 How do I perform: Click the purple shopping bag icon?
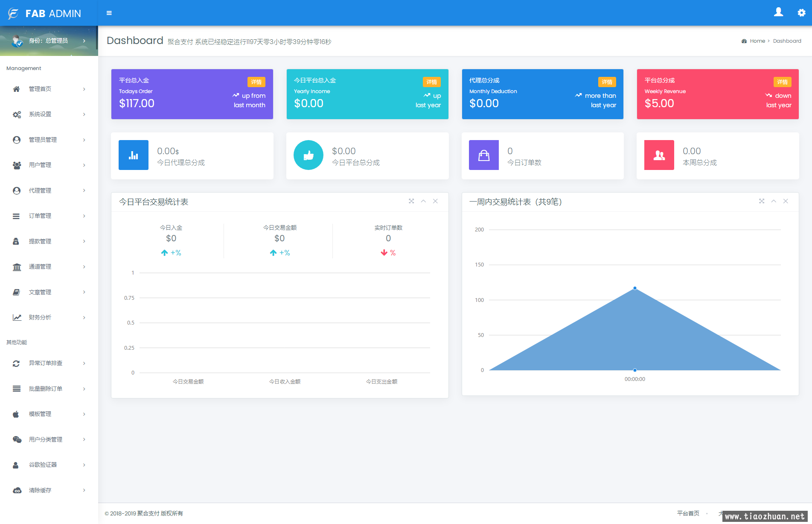pos(484,155)
